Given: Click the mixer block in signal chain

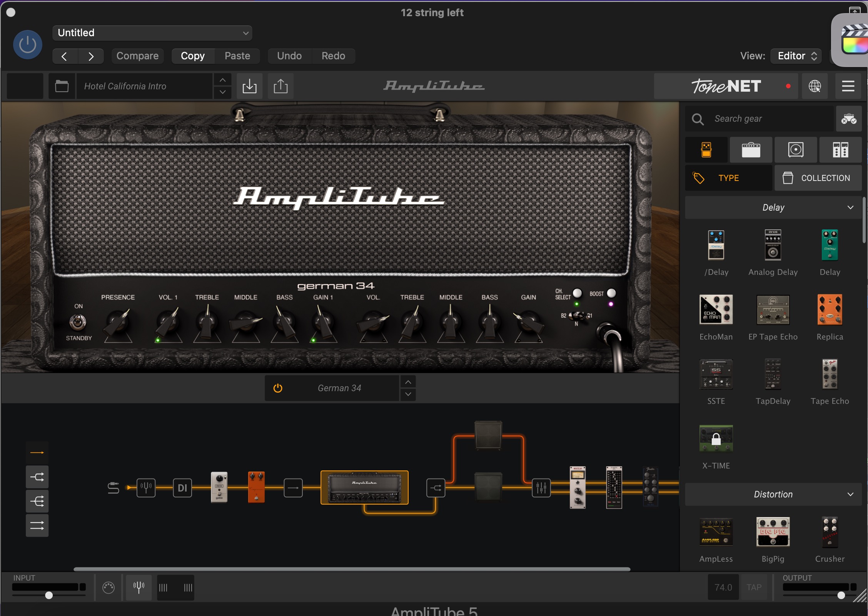Looking at the screenshot, I should 541,488.
